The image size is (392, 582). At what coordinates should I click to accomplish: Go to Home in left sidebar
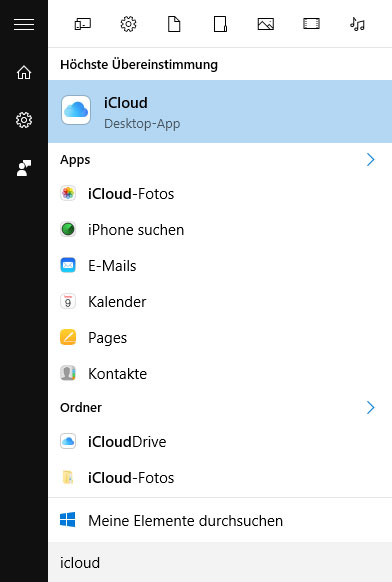(x=24, y=72)
